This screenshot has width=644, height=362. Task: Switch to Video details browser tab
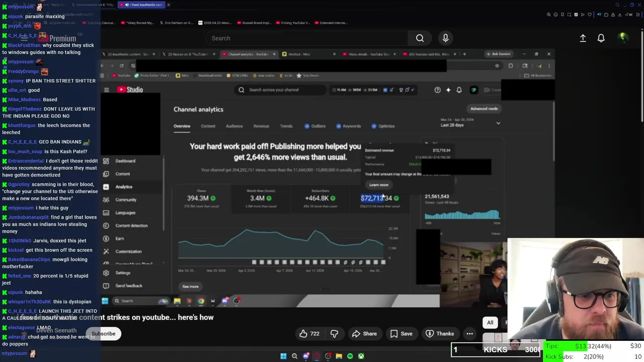(369, 54)
